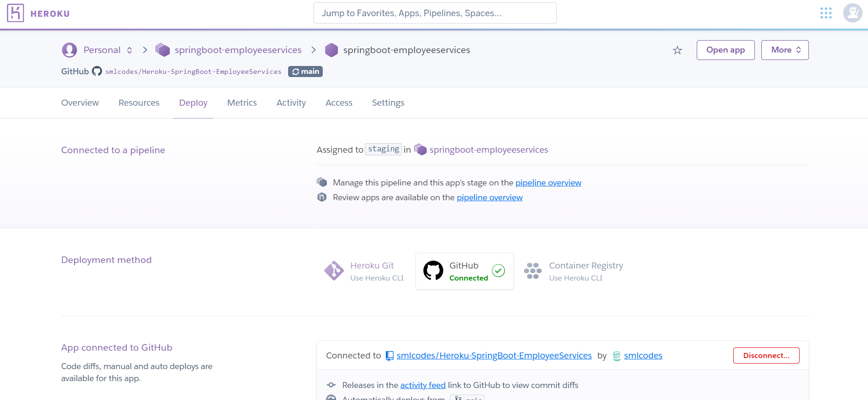Select the Heroku Git deployment method
The height and width of the screenshot is (400, 868).
(364, 271)
